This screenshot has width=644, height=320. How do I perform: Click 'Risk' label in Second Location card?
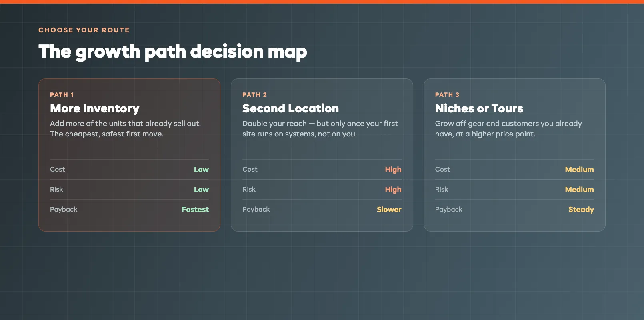point(249,189)
